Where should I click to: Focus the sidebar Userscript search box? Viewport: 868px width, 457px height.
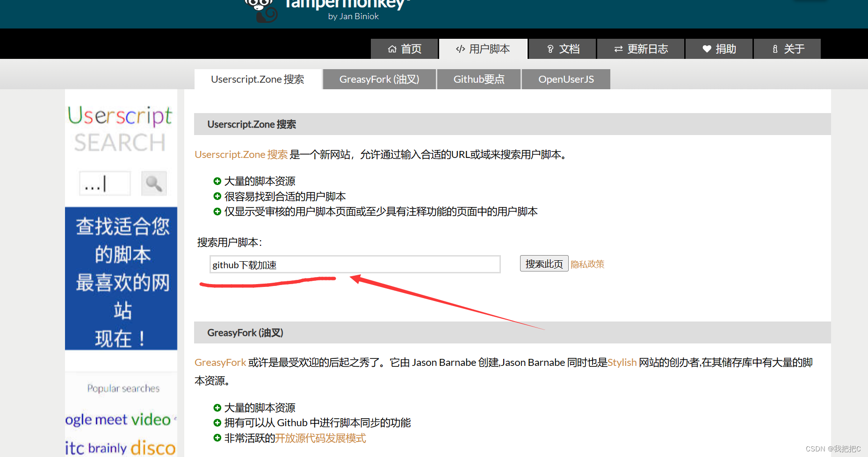tap(105, 184)
